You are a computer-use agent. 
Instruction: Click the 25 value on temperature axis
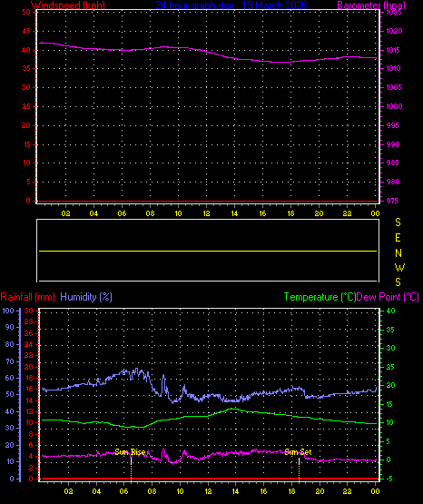(390, 367)
